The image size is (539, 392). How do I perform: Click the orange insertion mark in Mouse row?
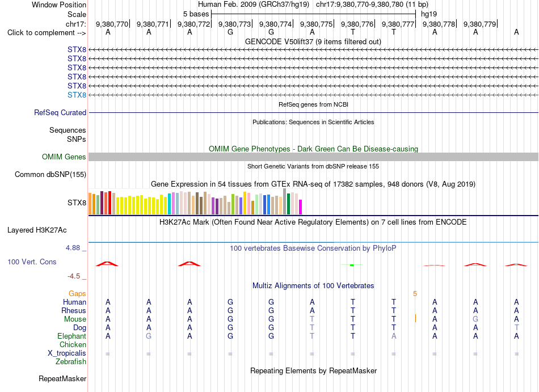[415, 318]
